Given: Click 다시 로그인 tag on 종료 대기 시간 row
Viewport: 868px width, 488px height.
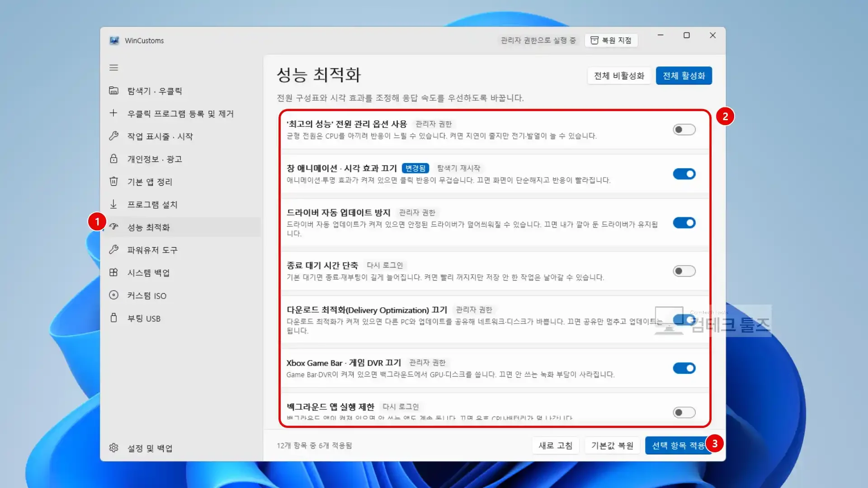Looking at the screenshot, I should tap(384, 265).
